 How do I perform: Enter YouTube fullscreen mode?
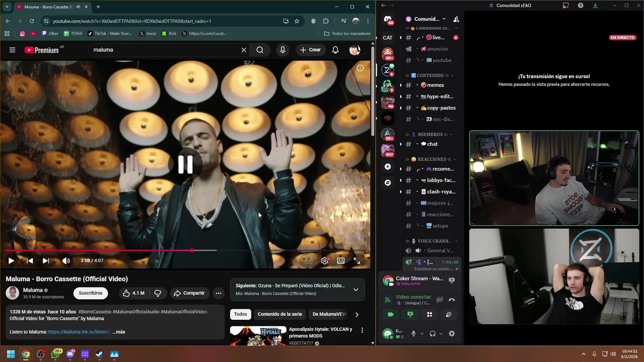tap(357, 260)
